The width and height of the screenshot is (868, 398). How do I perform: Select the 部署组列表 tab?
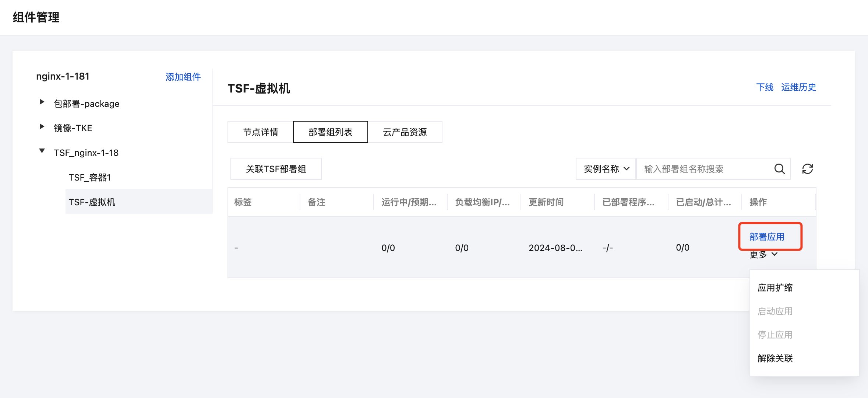point(330,132)
